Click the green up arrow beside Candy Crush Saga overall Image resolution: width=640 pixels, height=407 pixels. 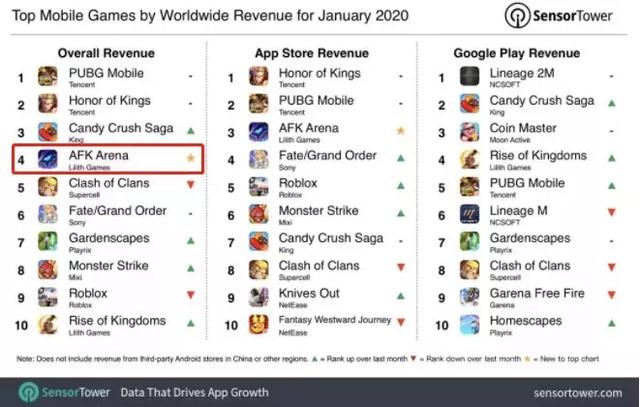(191, 131)
